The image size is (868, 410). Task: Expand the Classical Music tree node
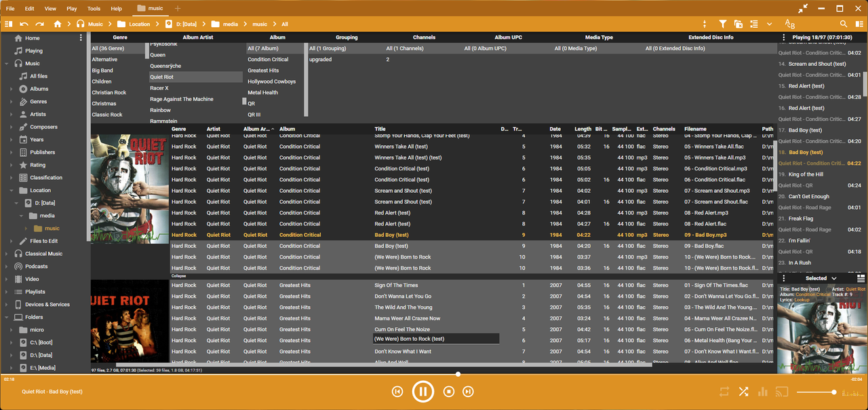click(x=6, y=254)
